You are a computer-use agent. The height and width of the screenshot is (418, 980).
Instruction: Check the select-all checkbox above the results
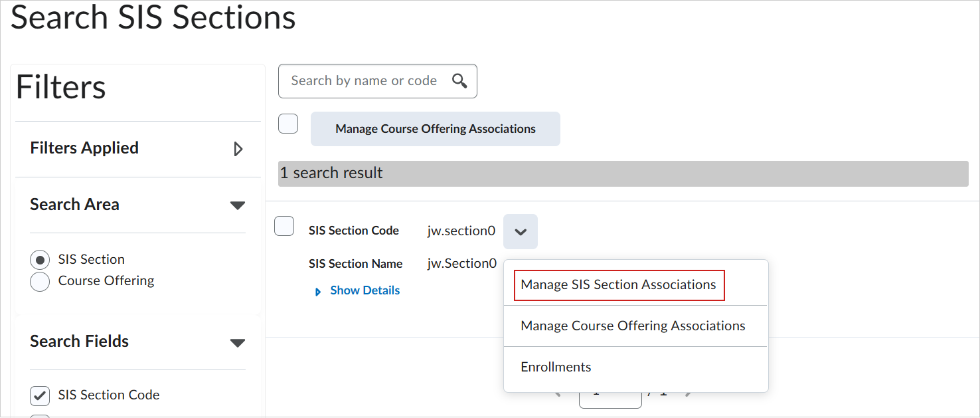(x=288, y=123)
